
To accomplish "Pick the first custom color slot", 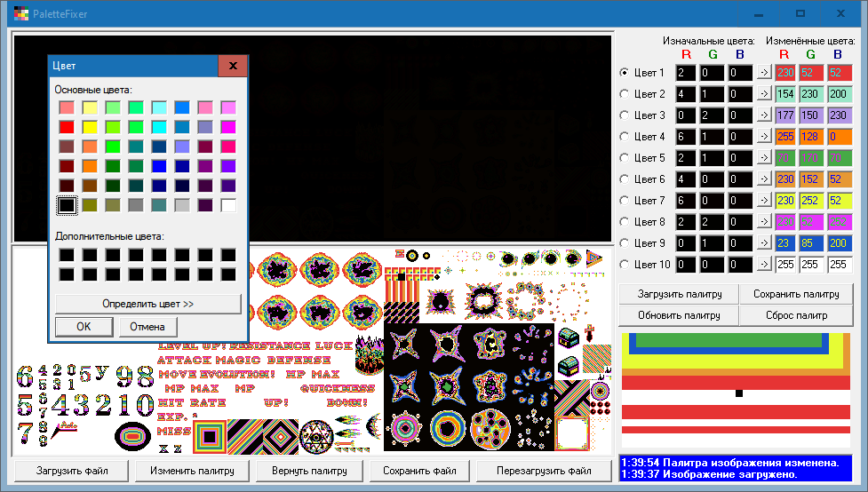I will 67,255.
